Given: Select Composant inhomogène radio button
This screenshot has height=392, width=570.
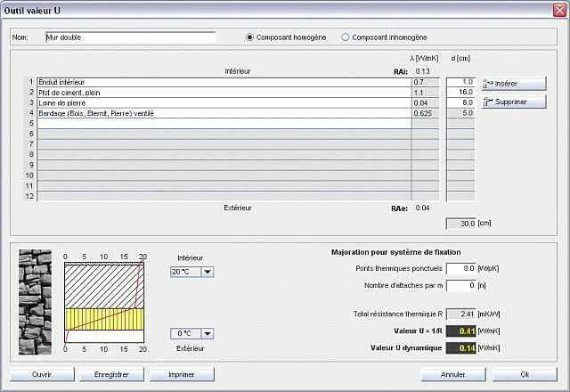Looking at the screenshot, I should pyautogui.click(x=346, y=37).
